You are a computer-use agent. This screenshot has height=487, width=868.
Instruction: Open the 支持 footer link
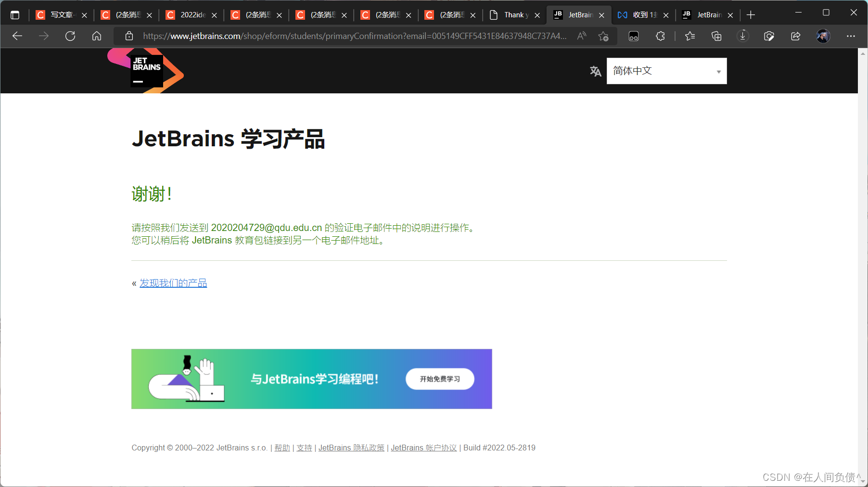click(x=304, y=448)
